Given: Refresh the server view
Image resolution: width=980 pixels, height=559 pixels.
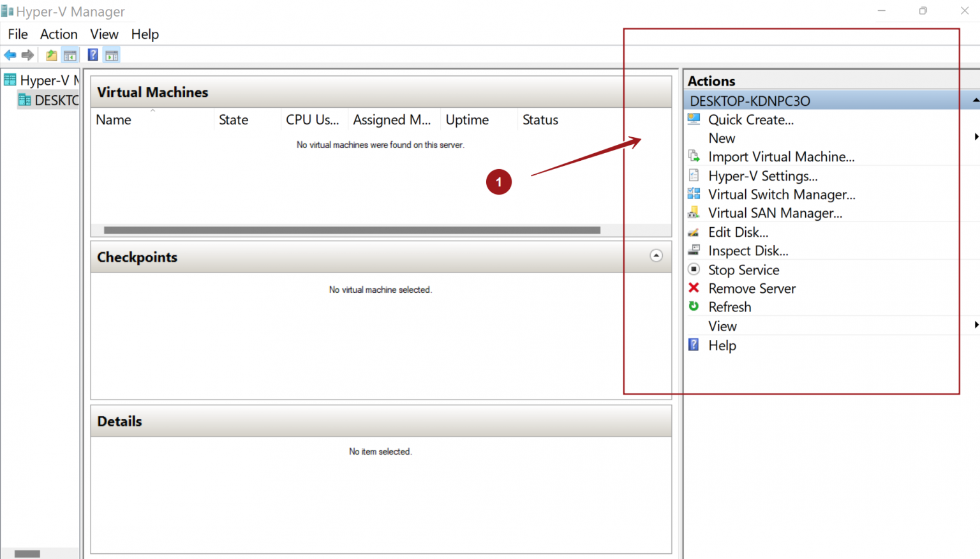Looking at the screenshot, I should 694,306.
